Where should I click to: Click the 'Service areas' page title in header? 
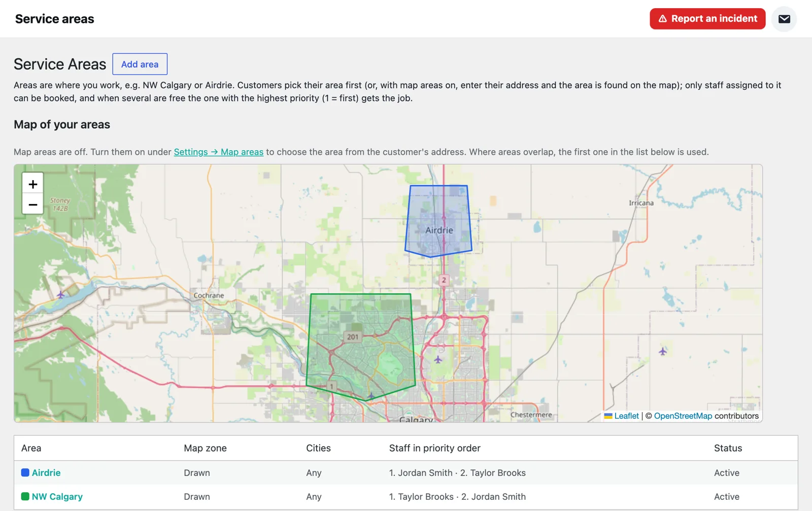[55, 19]
